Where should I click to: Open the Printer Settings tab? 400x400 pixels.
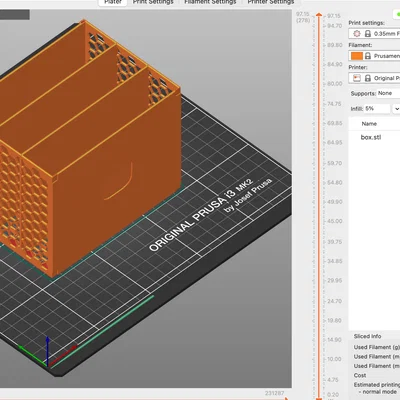[x=271, y=2]
